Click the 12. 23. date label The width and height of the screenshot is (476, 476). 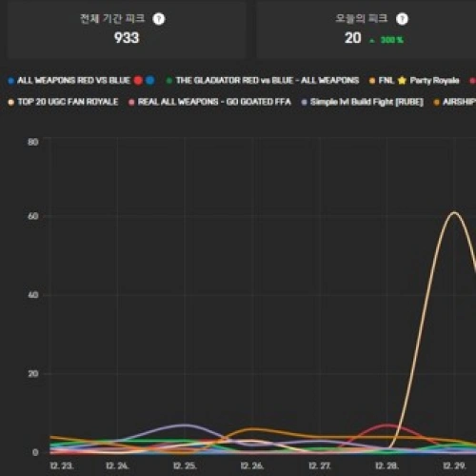pyautogui.click(x=62, y=466)
